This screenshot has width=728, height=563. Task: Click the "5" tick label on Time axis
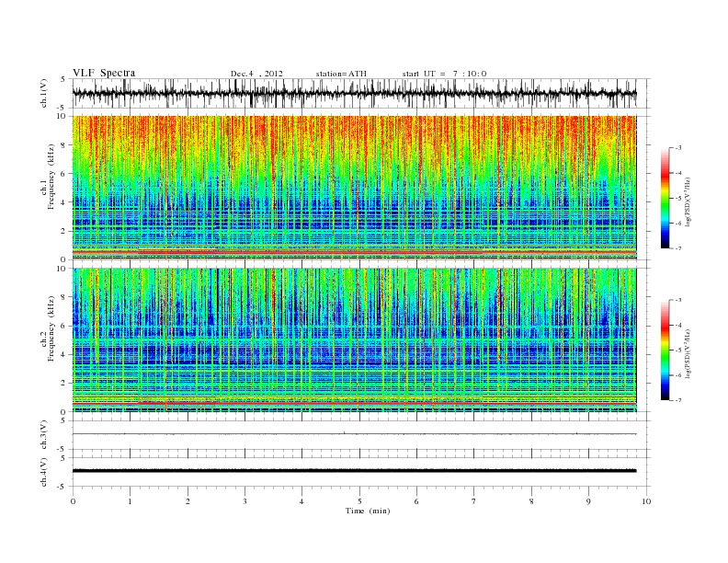point(359,501)
